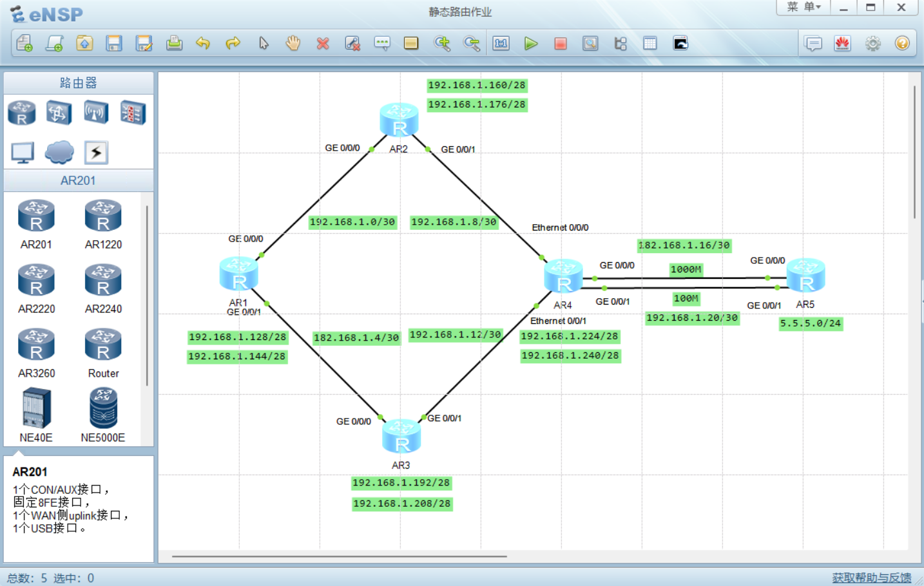Select the PC terminal category icon

point(23,153)
